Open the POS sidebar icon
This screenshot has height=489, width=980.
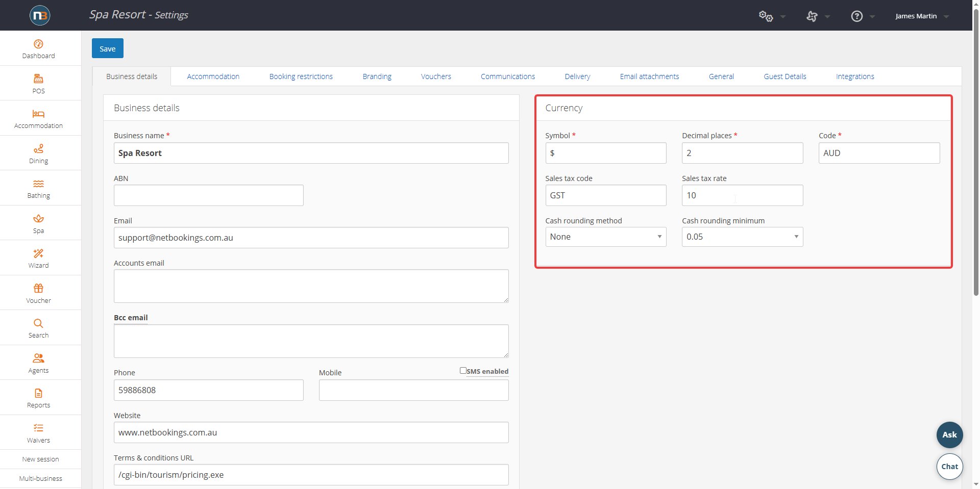(38, 79)
